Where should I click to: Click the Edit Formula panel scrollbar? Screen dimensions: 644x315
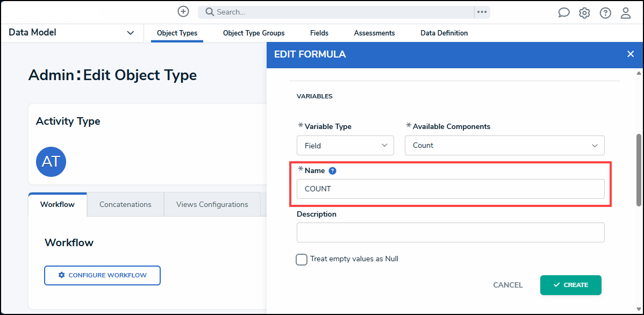pyautogui.click(x=639, y=169)
